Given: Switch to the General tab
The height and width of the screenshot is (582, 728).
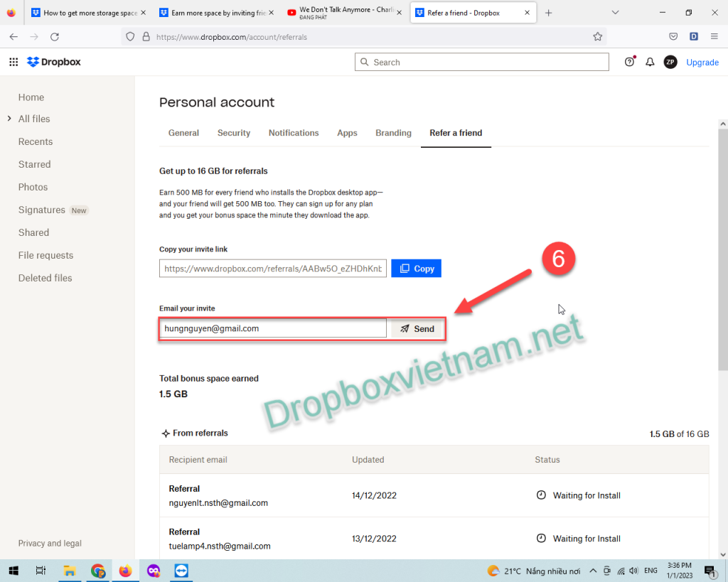Looking at the screenshot, I should point(183,133).
